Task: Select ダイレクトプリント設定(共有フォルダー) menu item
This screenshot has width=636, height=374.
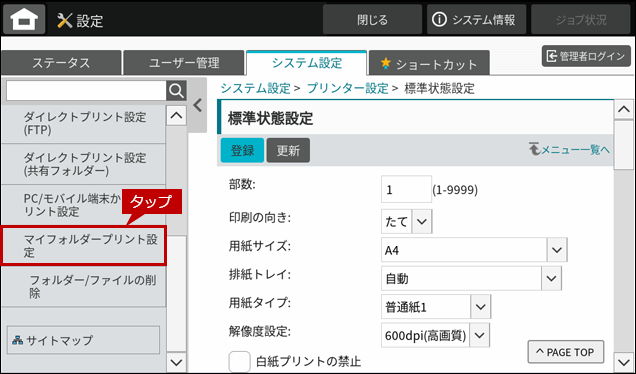Action: 83,164
